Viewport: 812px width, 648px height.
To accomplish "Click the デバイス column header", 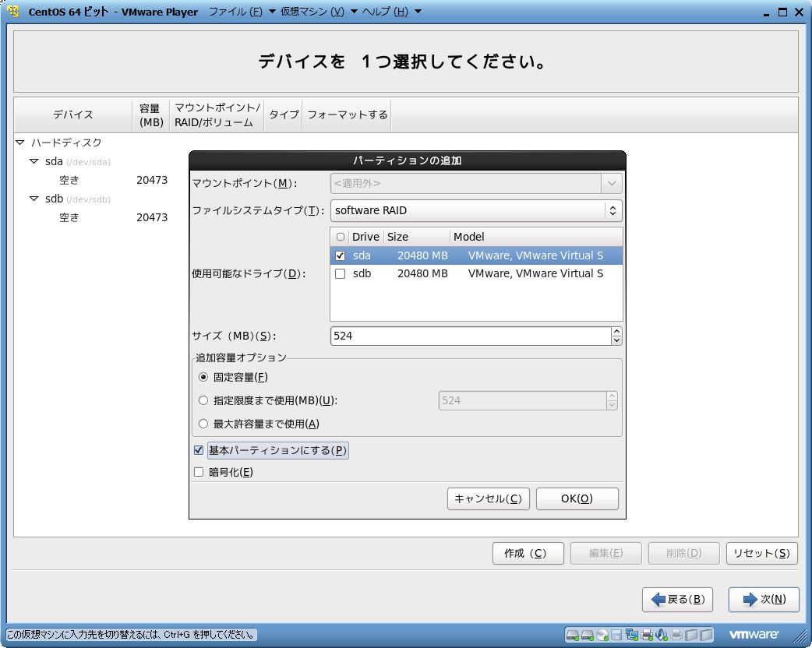I will [73, 115].
